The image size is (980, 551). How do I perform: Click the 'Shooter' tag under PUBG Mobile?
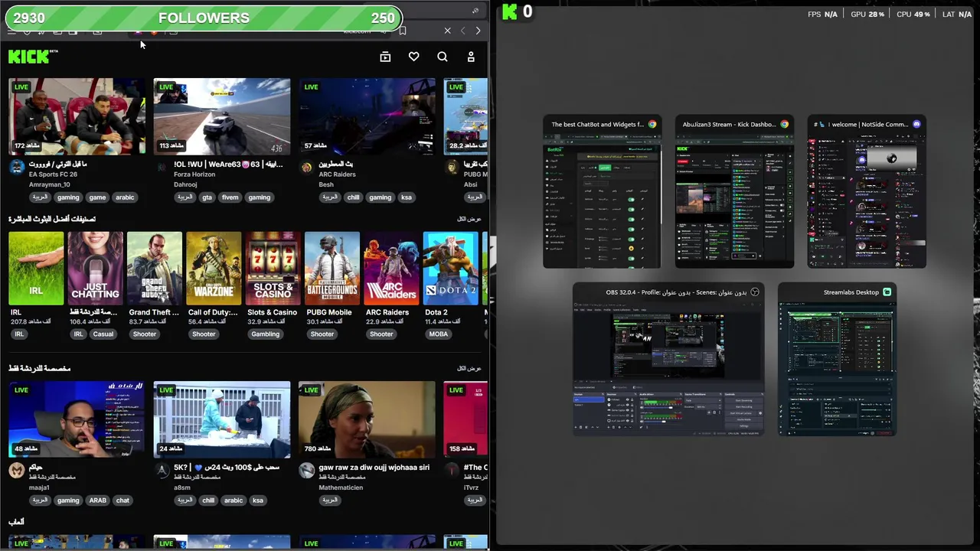point(322,334)
